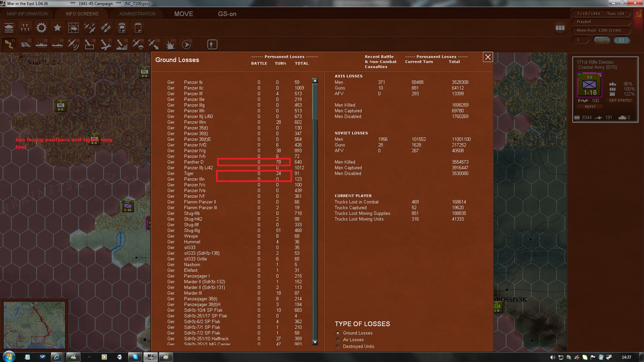The image size is (644, 362).
Task: Click the 171st Rifle Division title
Action: [x=595, y=62]
